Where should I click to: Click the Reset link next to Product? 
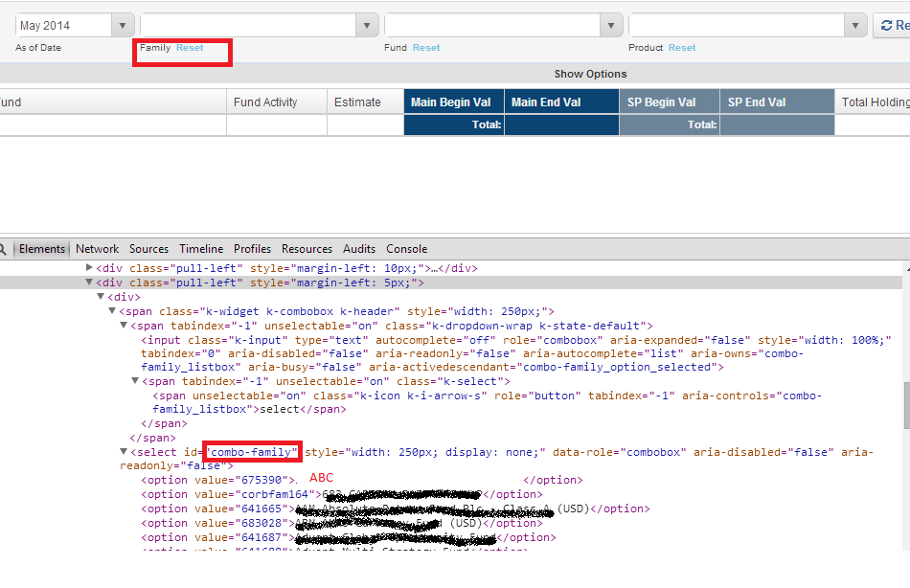click(x=682, y=48)
